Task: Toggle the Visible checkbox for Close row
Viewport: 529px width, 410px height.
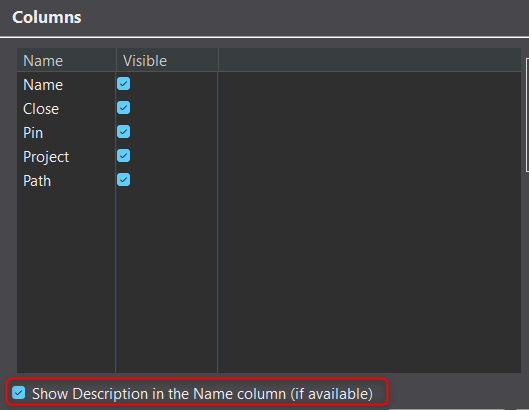Action: pos(123,108)
